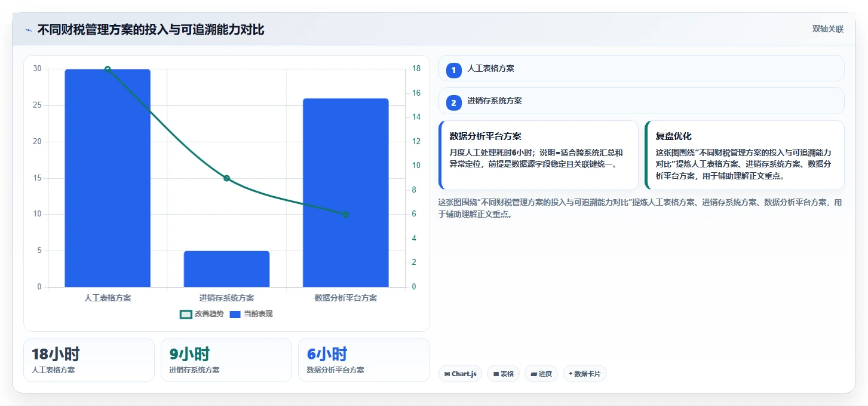Image resolution: width=868 pixels, height=406 pixels.
Task: Select the 复盘优化 card
Action: coord(744,155)
